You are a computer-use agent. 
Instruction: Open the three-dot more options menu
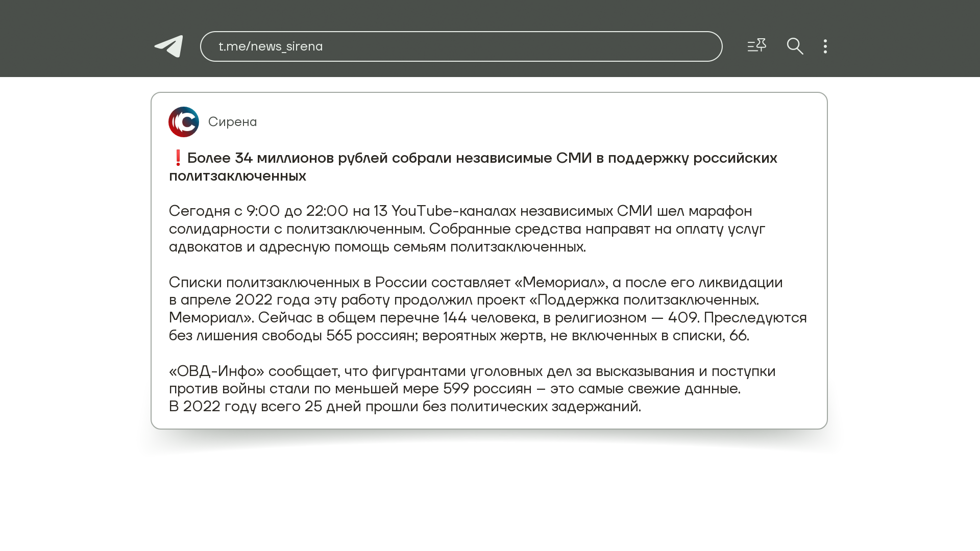(x=825, y=46)
